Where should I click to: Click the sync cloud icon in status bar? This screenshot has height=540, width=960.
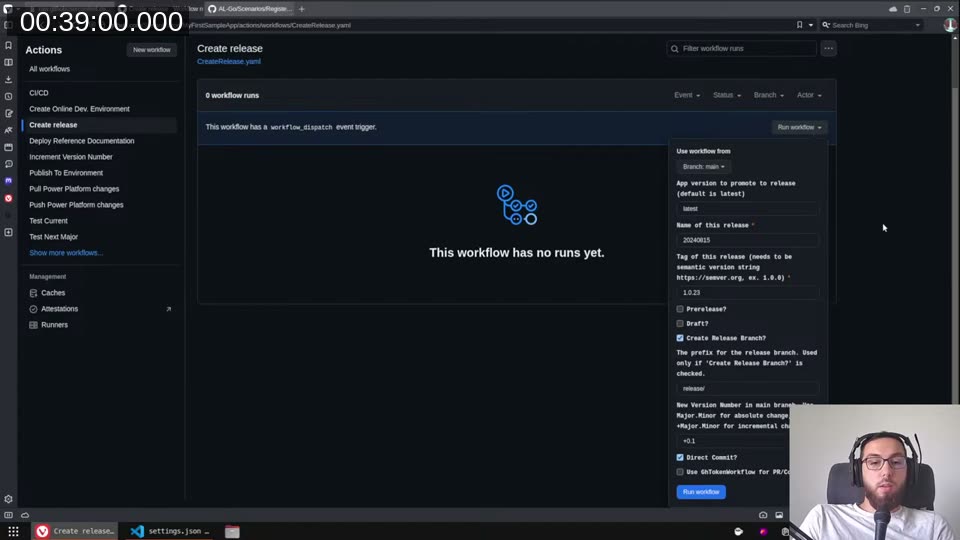[x=25, y=516]
